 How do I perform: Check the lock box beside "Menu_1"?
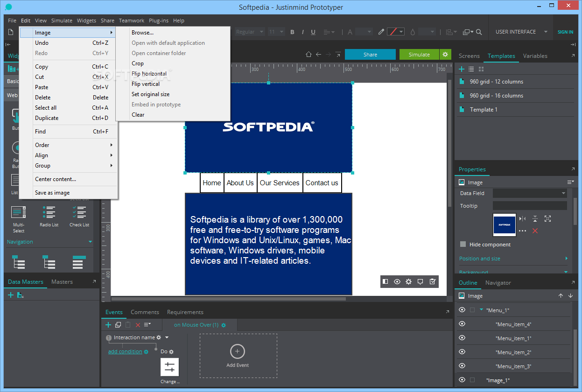(x=472, y=310)
